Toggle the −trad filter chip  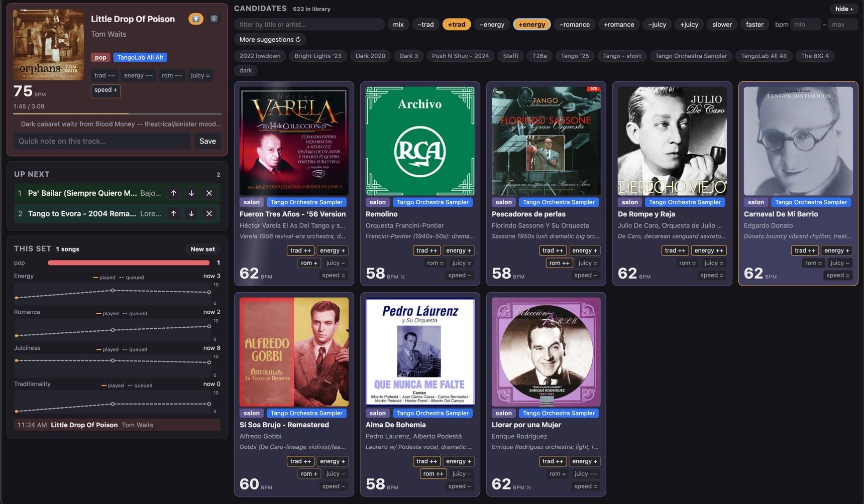pyautogui.click(x=425, y=24)
